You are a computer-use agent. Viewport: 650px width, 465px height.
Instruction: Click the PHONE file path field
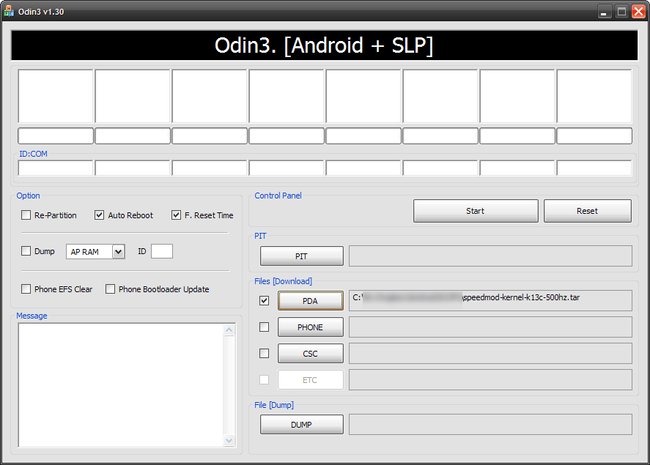coord(490,327)
